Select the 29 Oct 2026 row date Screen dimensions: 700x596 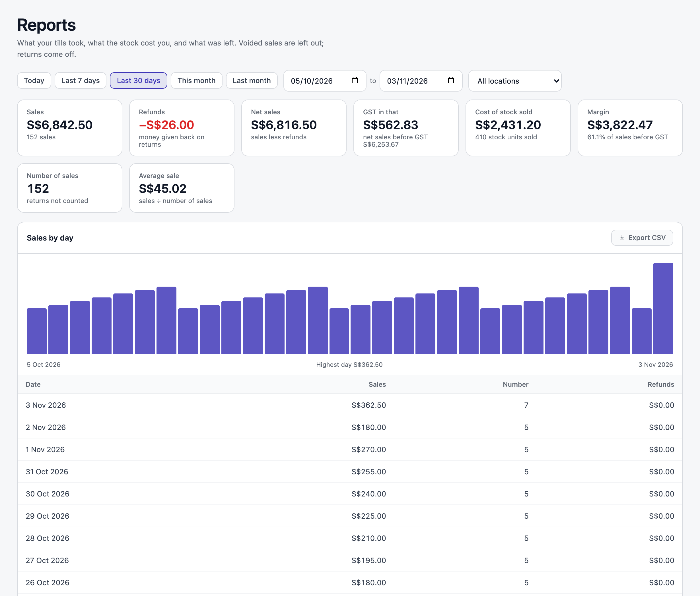[48, 516]
